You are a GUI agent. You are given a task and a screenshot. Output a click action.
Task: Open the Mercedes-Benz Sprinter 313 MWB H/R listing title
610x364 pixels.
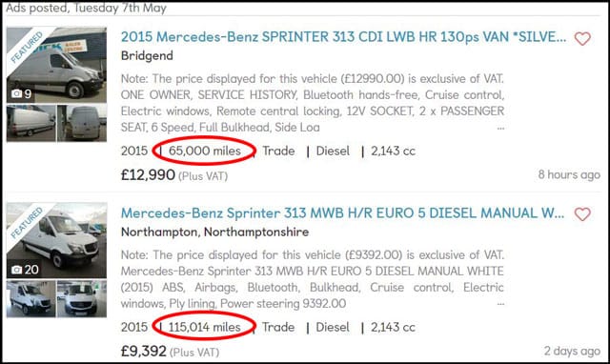pyautogui.click(x=342, y=213)
